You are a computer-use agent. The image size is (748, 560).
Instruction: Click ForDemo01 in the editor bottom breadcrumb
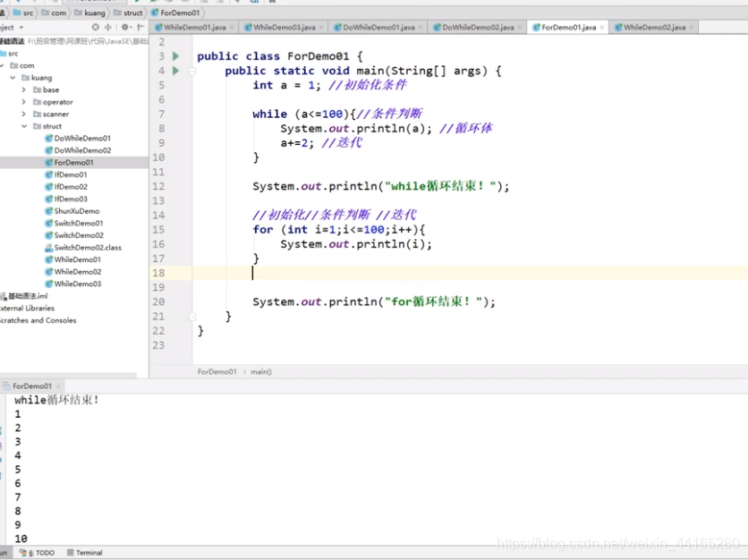[x=217, y=371]
